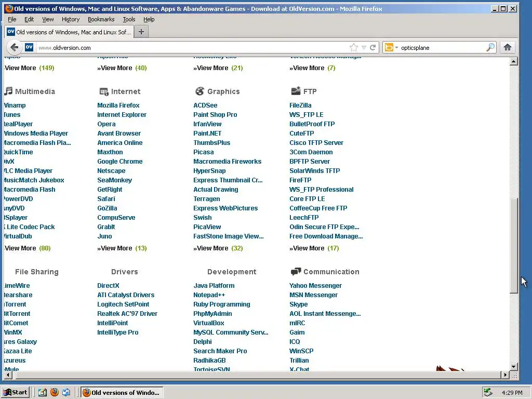Click the vertical scrollbar up arrow
532x399 pixels.
[x=514, y=61]
